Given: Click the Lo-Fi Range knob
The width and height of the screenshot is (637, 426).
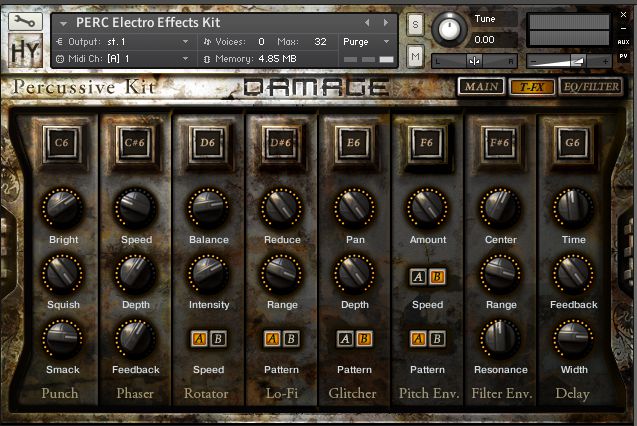Looking at the screenshot, I should pyautogui.click(x=282, y=274).
